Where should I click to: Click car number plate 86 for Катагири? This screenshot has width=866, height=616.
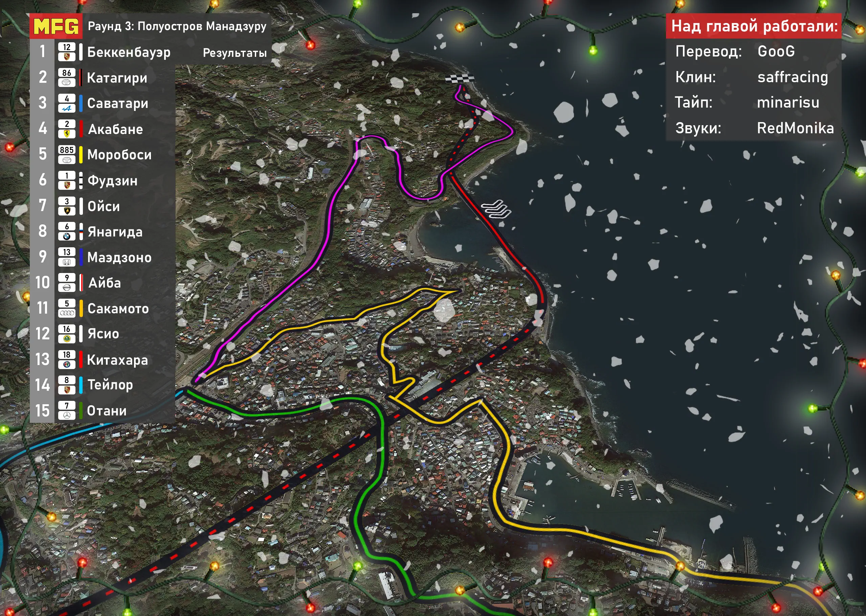(x=67, y=73)
